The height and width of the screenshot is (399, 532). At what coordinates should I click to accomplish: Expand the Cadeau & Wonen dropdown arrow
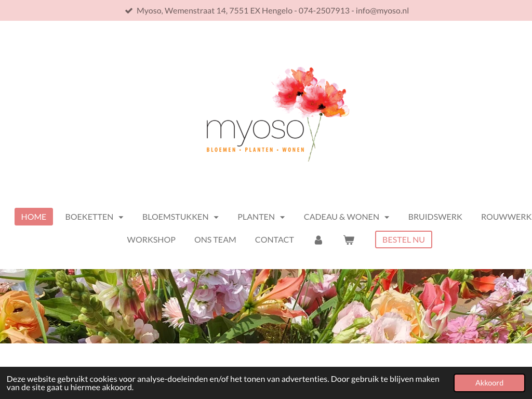(x=387, y=217)
